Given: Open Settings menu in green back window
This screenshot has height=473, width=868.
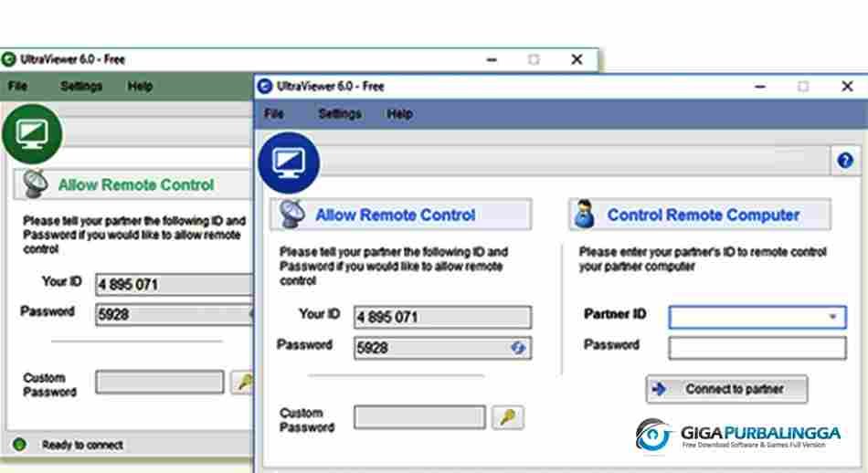Looking at the screenshot, I should [81, 86].
